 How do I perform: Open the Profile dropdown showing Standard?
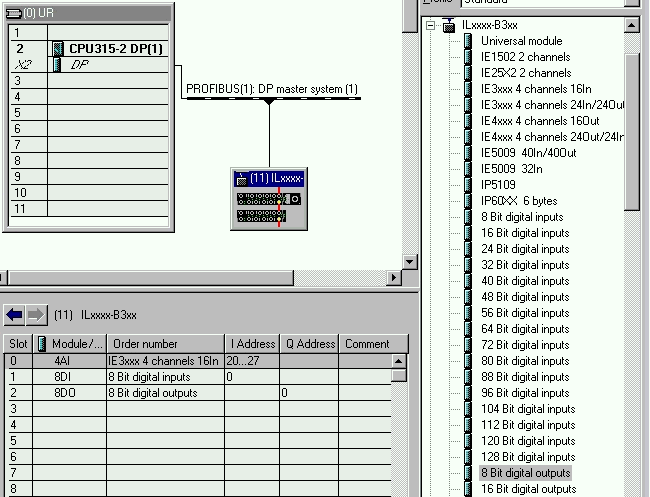(633, 2)
